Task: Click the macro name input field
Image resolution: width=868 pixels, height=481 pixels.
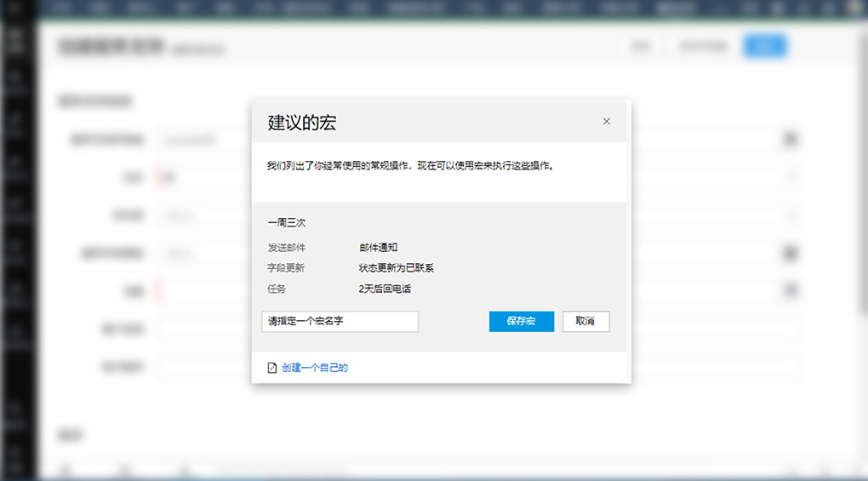Action: coord(340,321)
